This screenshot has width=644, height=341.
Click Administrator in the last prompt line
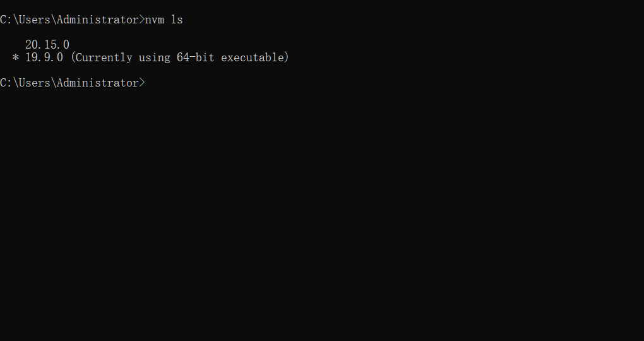(98, 83)
